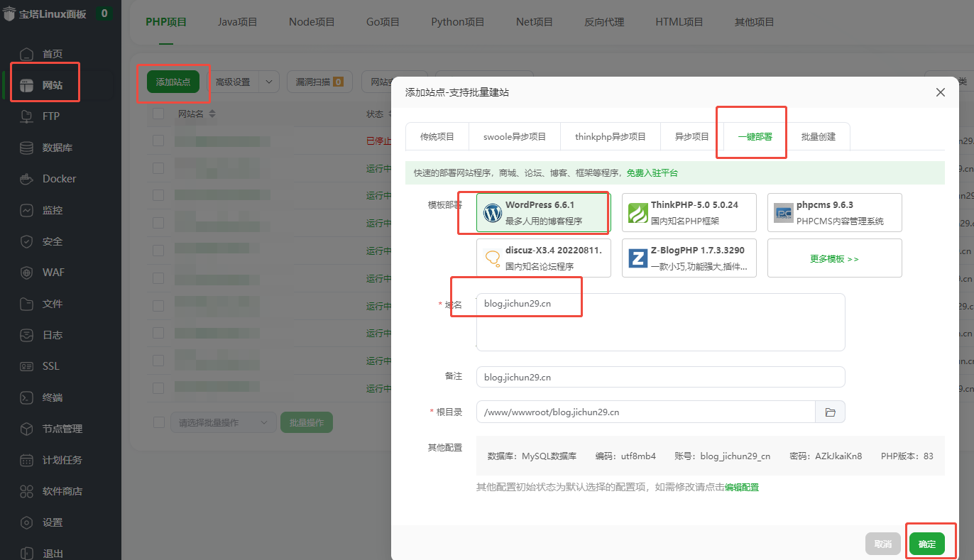
Task: Open the 首页 home icon in sidebar
Action: [26, 54]
